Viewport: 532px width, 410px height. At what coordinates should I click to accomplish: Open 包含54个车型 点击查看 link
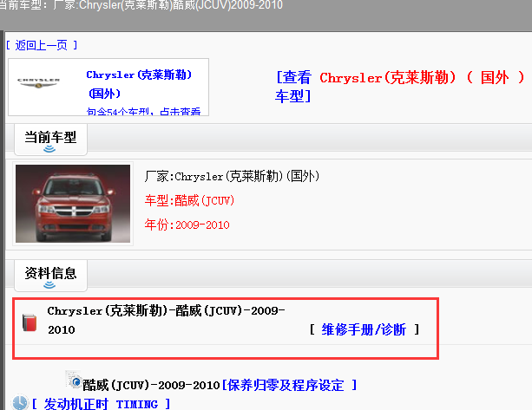(143, 111)
